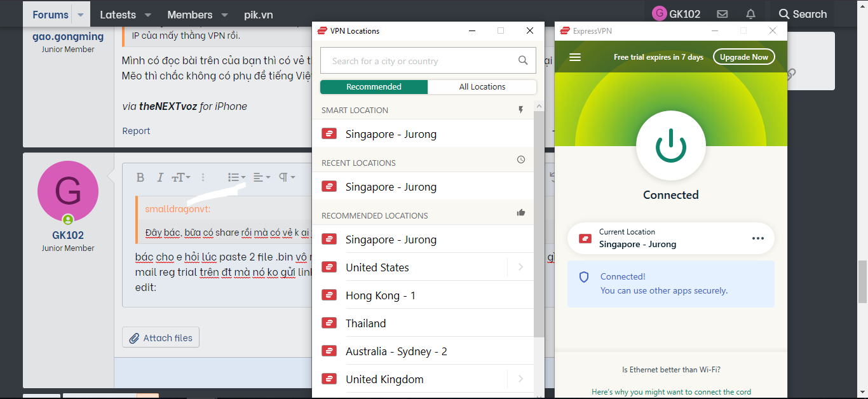Focus the Search for a city or country field
Image resolution: width=868 pixels, height=399 pixels.
(x=428, y=61)
